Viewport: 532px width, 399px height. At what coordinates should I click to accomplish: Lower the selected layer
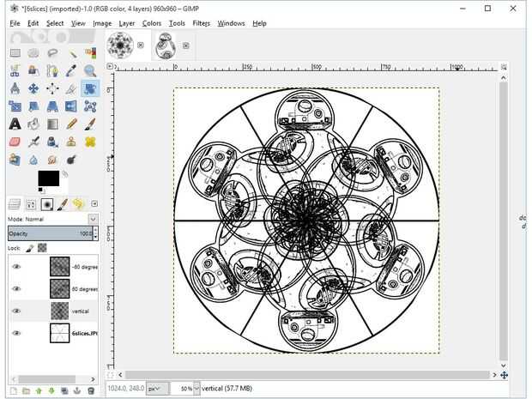click(51, 391)
